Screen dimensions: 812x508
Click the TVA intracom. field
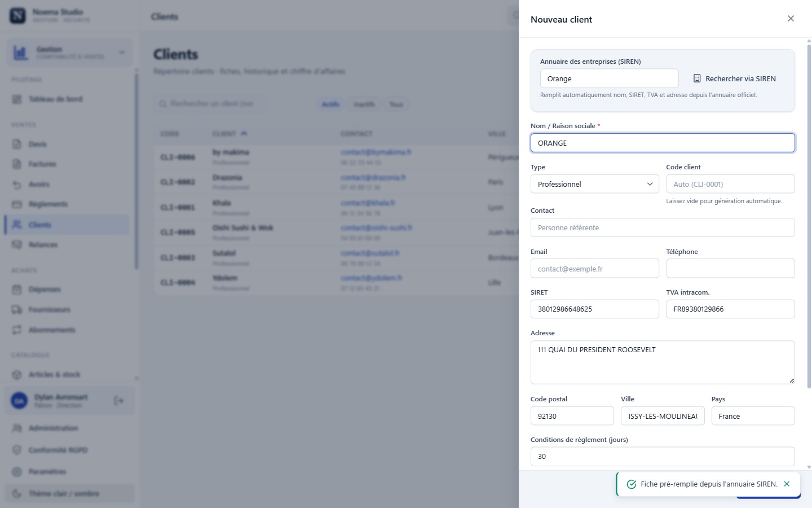coord(730,309)
